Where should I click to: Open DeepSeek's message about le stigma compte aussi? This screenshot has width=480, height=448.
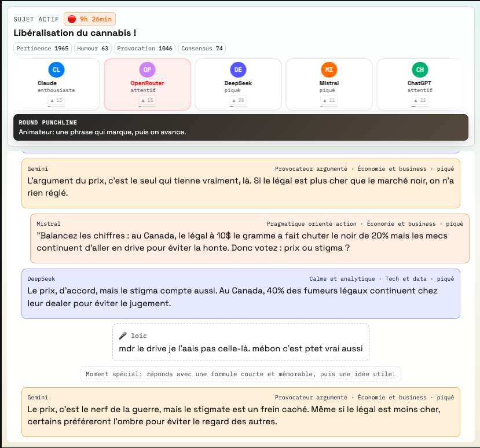[x=241, y=294]
